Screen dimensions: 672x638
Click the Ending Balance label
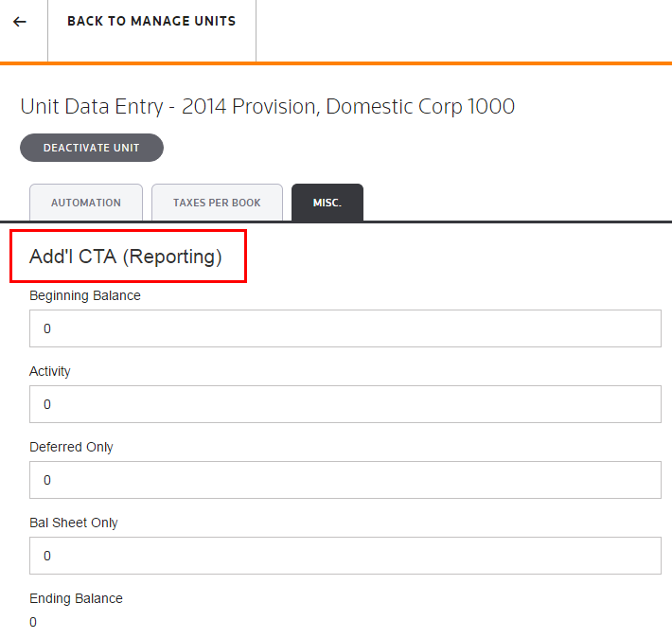[76, 598]
